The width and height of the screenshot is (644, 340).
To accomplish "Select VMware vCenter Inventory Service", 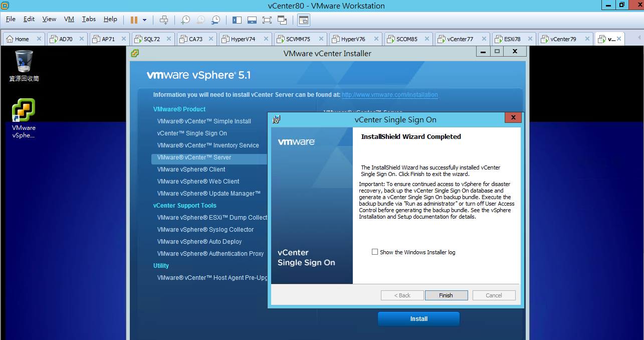I will (x=208, y=145).
